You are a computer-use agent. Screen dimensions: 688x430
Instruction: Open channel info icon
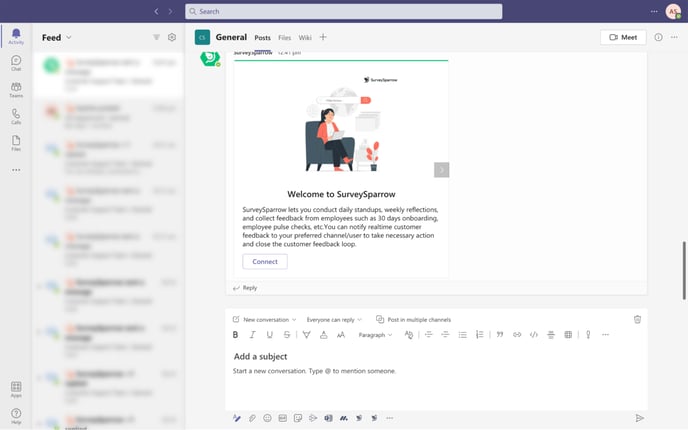pyautogui.click(x=658, y=37)
